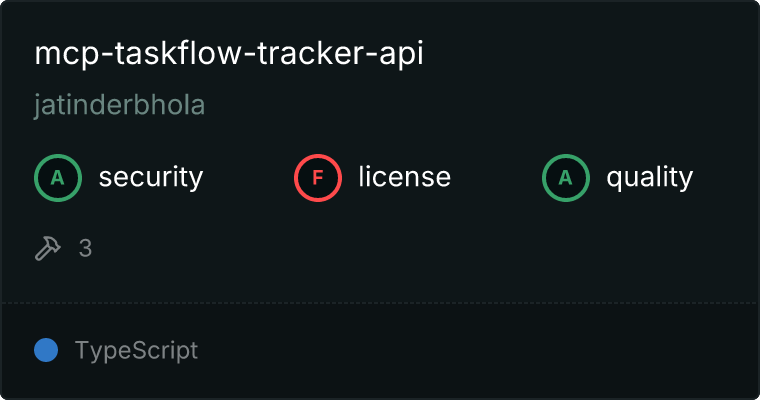Viewport: 760px width, 400px height.
Task: Click the green security grade A badge
Action: coord(58,178)
